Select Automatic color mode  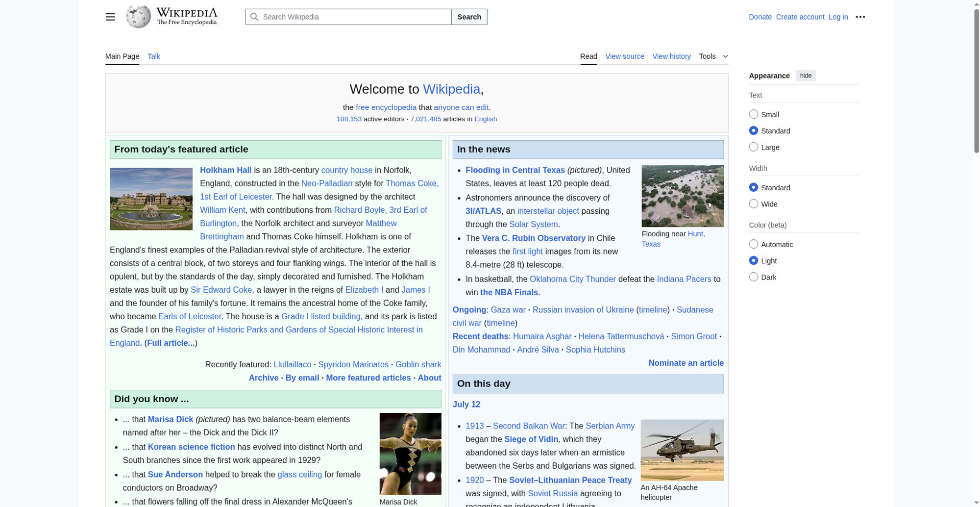click(x=754, y=244)
